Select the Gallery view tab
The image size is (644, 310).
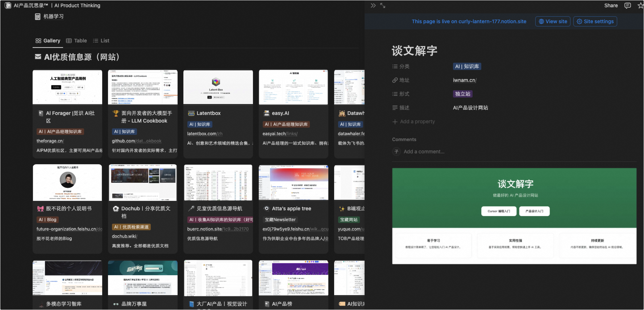pos(48,41)
